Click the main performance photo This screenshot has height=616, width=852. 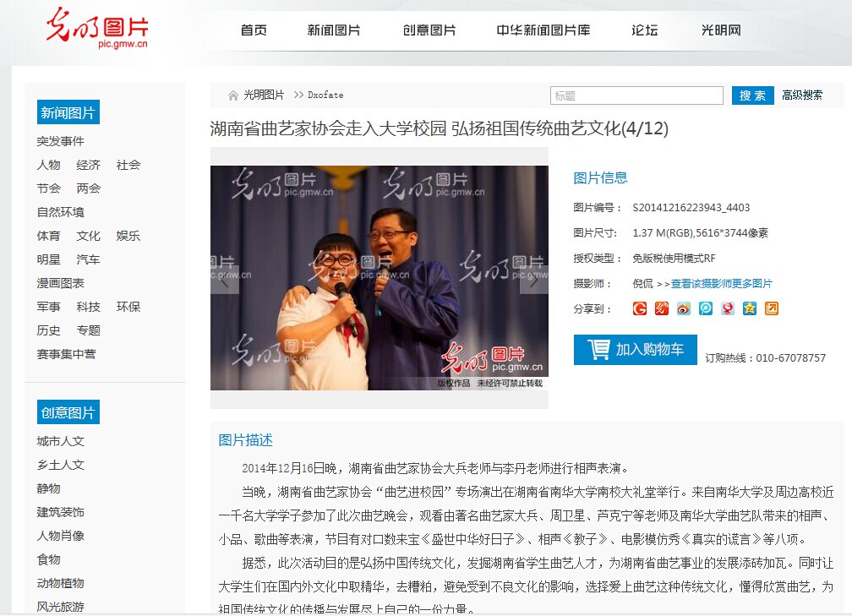point(380,278)
